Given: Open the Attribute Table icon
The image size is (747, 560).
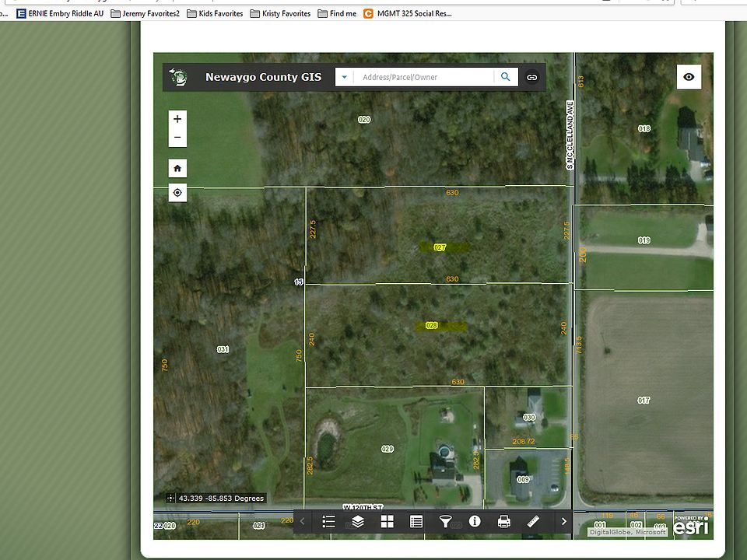Looking at the screenshot, I should (416, 522).
